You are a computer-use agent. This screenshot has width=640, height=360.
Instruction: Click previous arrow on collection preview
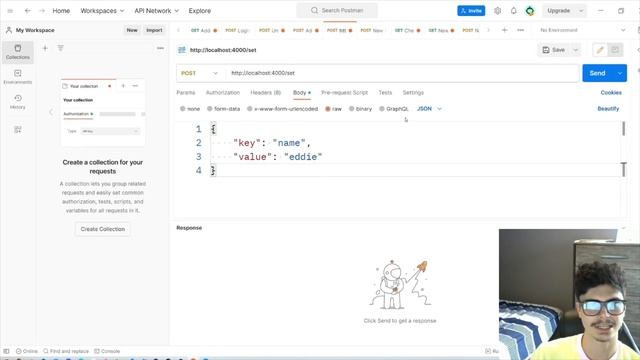tap(51, 112)
